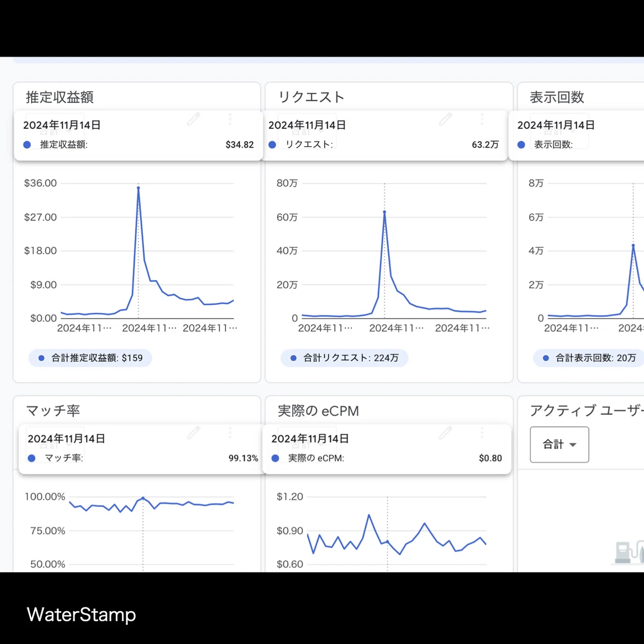The image size is (644, 644).
Task: Open more options on 実際の eCPM card
Action: (x=482, y=432)
